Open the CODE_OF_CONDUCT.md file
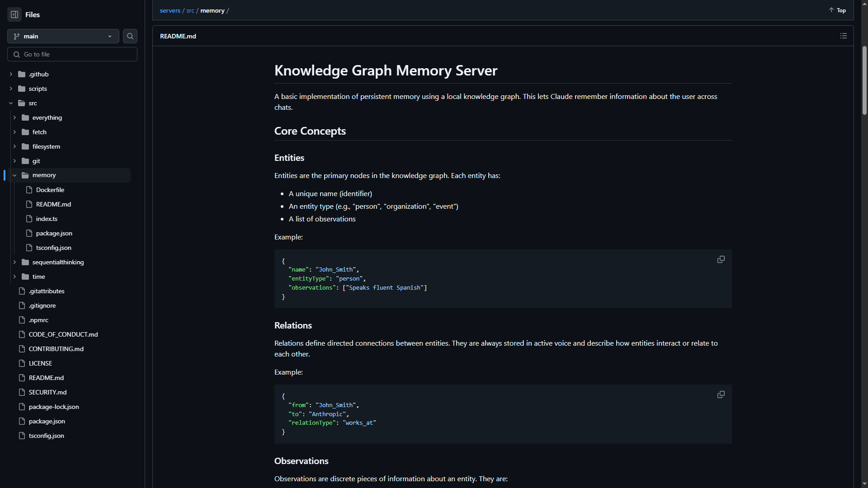This screenshot has height=488, width=868. [x=63, y=334]
